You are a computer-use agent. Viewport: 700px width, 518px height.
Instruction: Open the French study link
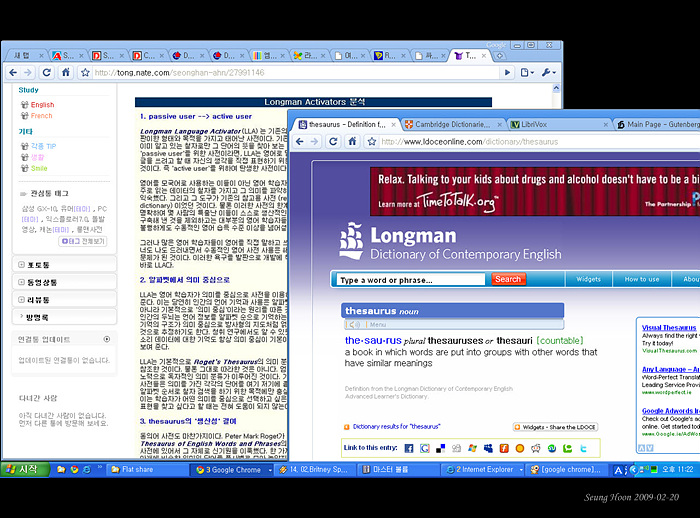tap(42, 116)
